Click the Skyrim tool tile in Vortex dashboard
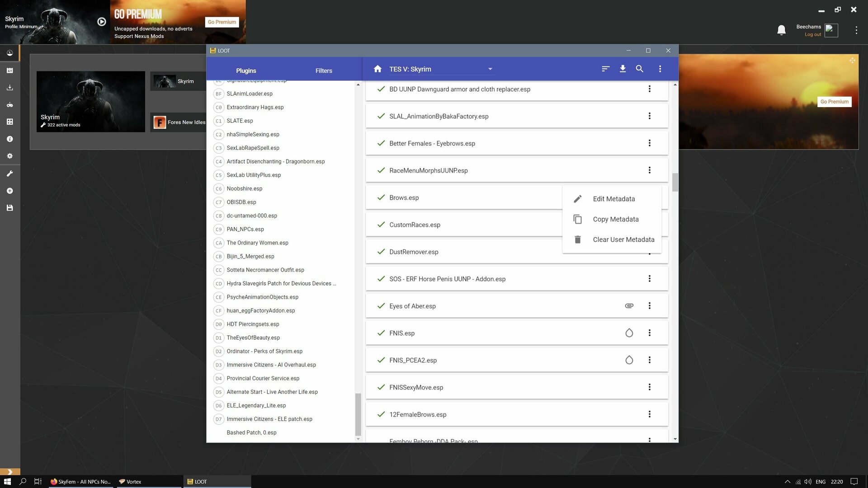This screenshot has width=868, height=488. pos(178,81)
